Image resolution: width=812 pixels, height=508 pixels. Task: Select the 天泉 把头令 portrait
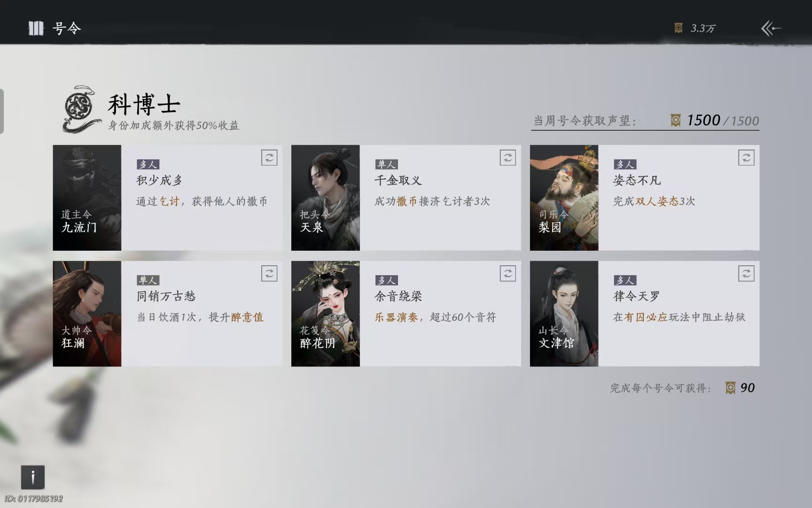[x=326, y=198]
